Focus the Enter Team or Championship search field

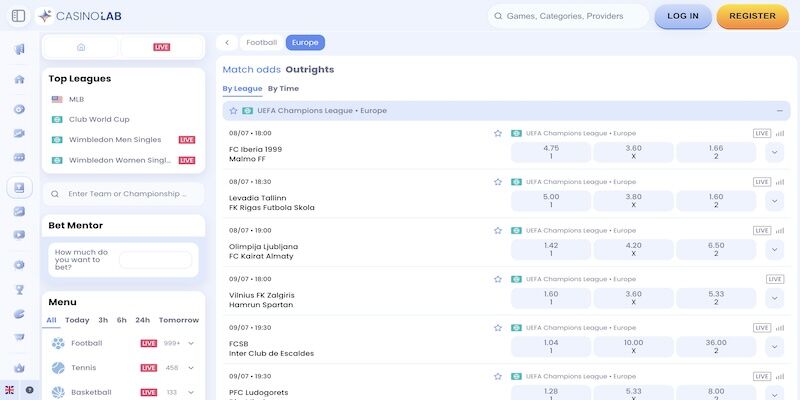tap(123, 194)
